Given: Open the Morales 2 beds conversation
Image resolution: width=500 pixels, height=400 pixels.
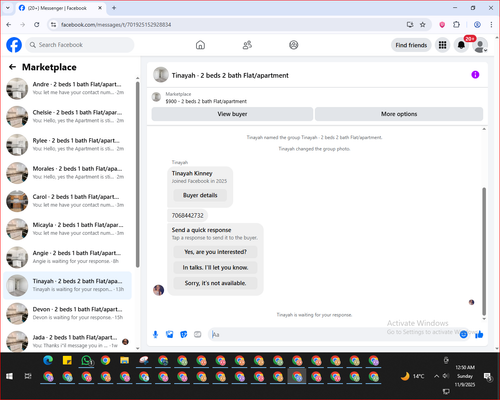Looking at the screenshot, I should tap(68, 173).
